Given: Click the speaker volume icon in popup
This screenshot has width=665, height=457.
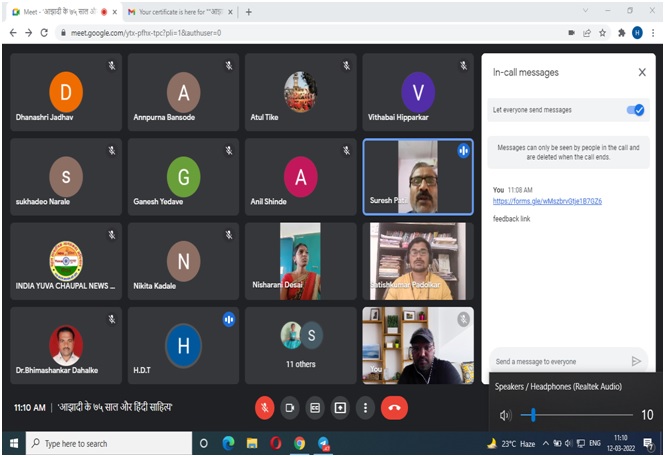Looking at the screenshot, I should click(x=505, y=415).
